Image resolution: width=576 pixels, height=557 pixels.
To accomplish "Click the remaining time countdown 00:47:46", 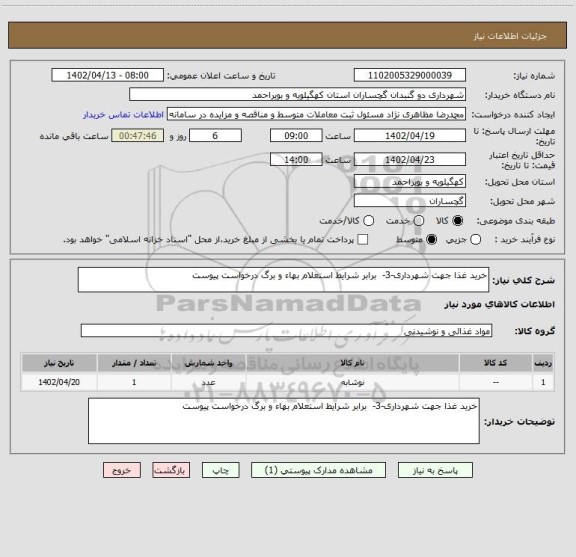I will 138,136.
